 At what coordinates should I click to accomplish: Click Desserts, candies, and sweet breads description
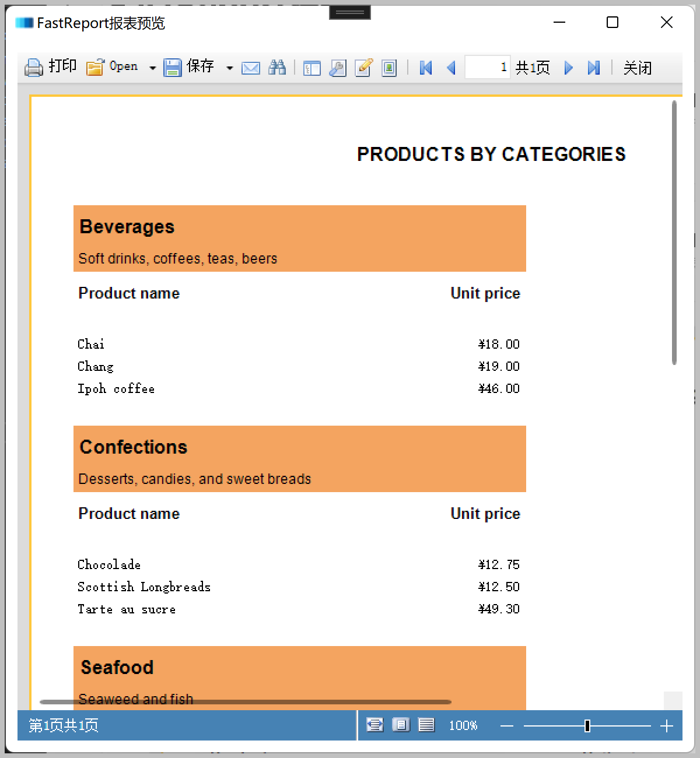point(195,479)
